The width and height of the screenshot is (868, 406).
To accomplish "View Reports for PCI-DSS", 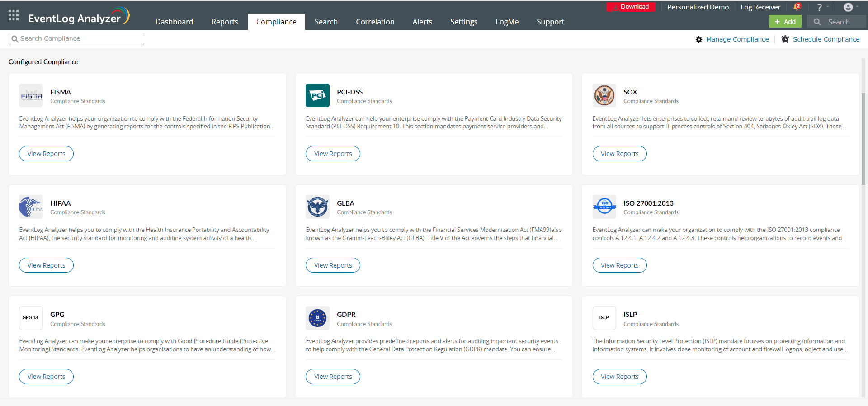I will 333,154.
